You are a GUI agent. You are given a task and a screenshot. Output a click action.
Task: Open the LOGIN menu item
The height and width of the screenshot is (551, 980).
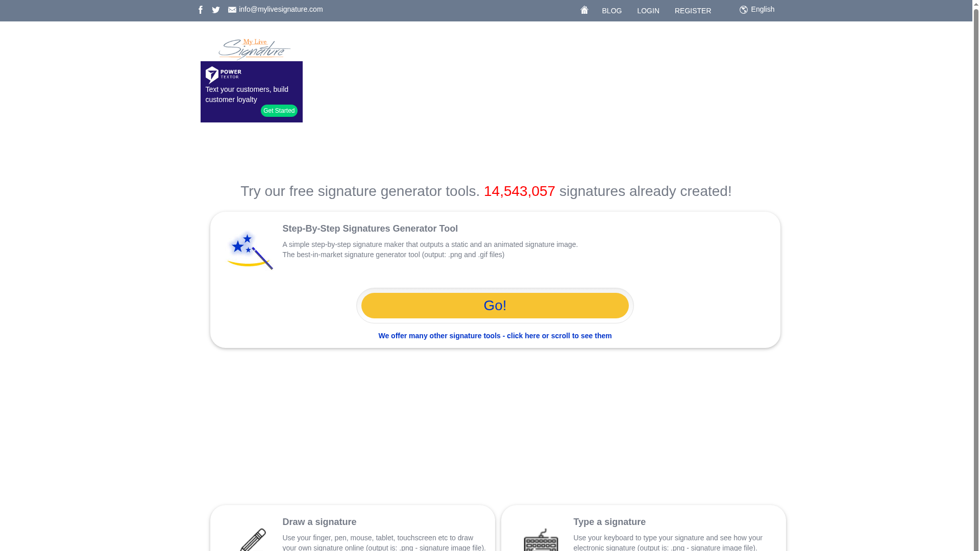point(648,11)
